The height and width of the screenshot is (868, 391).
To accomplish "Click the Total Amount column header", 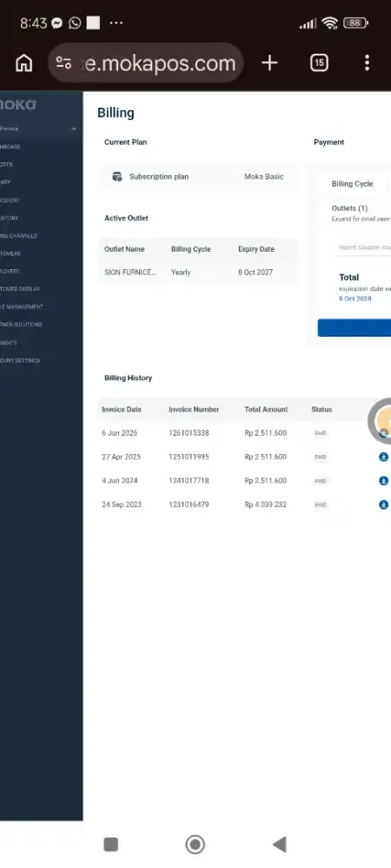I will (x=267, y=410).
